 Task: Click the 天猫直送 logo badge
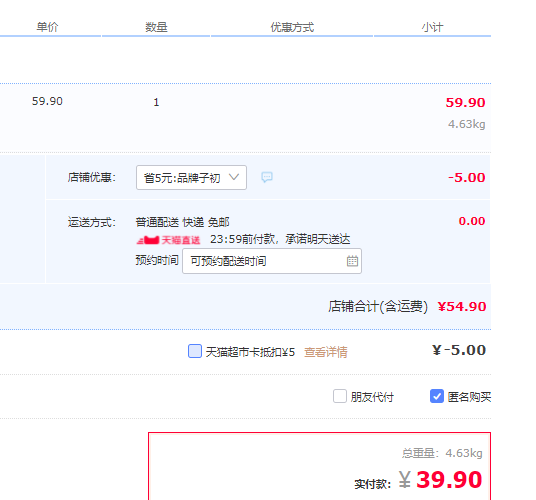click(x=168, y=240)
